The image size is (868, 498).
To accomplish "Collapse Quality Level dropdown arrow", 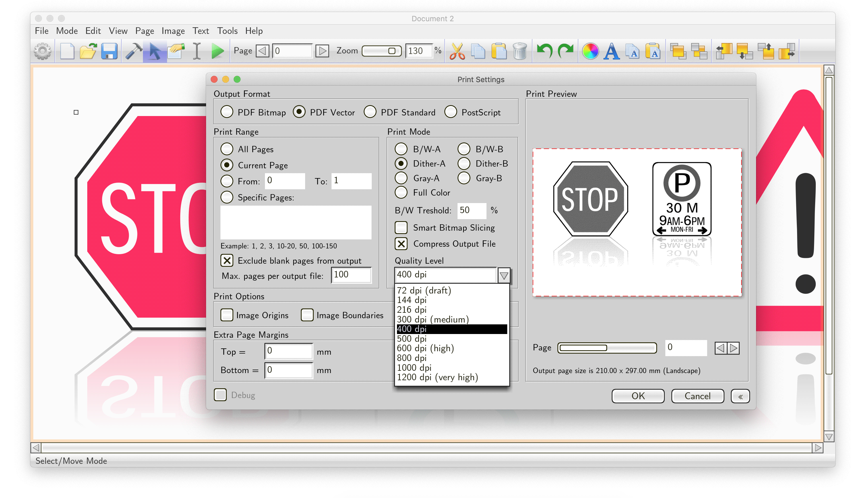I will point(504,275).
